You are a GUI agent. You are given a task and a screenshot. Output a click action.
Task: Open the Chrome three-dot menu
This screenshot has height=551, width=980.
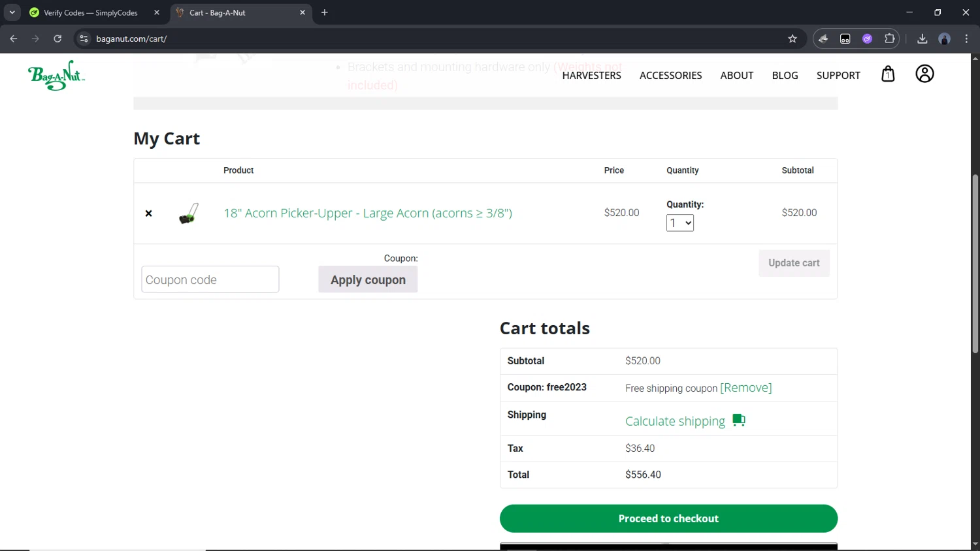click(966, 39)
